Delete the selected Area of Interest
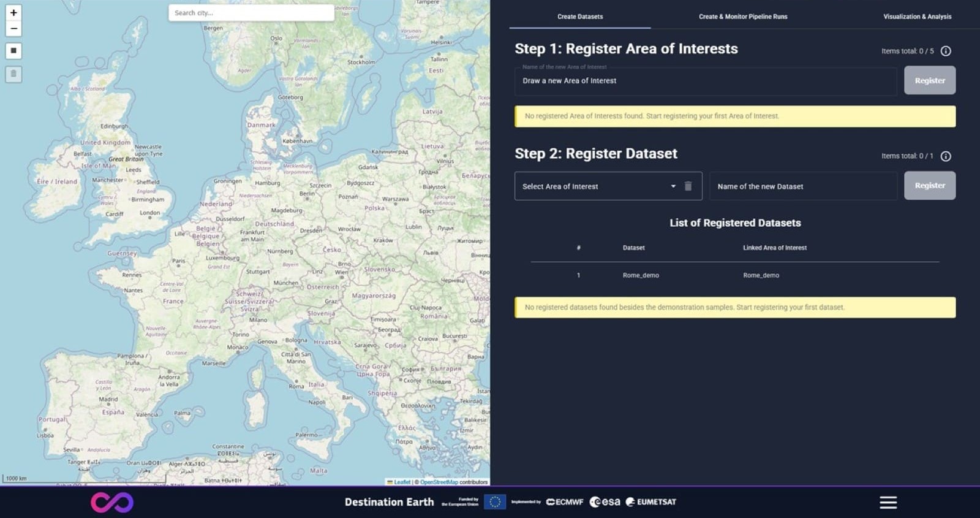 point(688,186)
